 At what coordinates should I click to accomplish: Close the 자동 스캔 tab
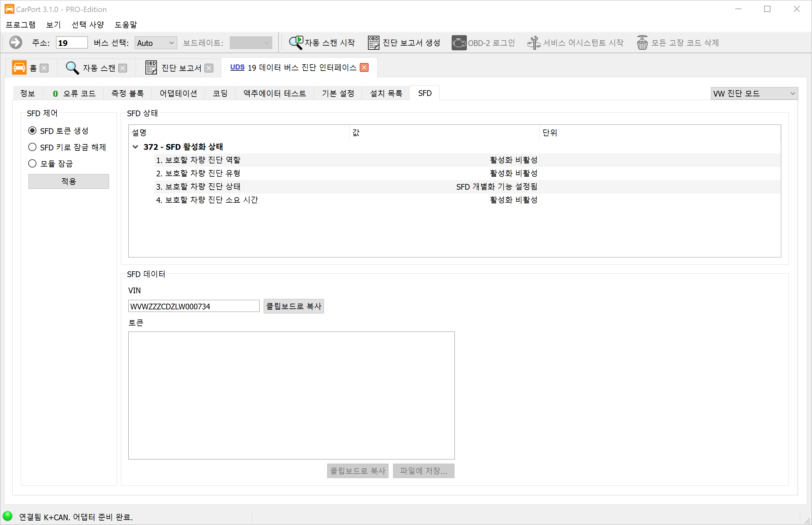click(x=122, y=68)
